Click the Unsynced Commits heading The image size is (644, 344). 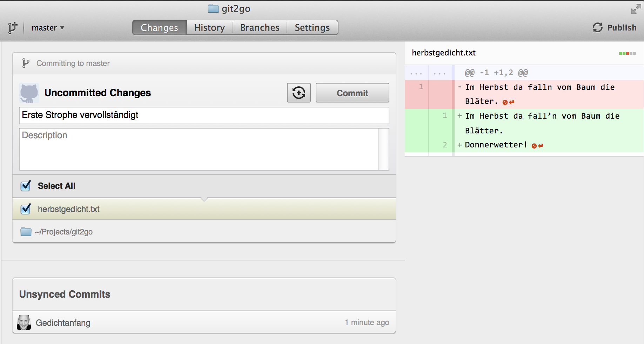[65, 294]
